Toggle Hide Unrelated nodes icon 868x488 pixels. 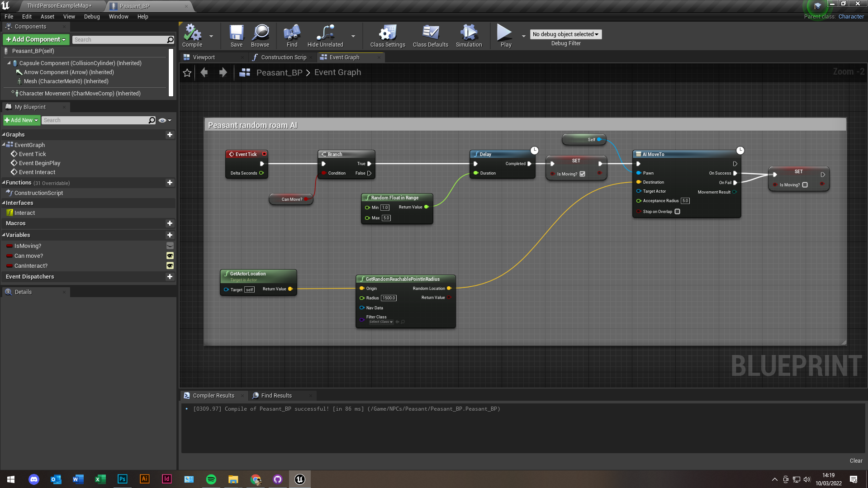coord(325,35)
